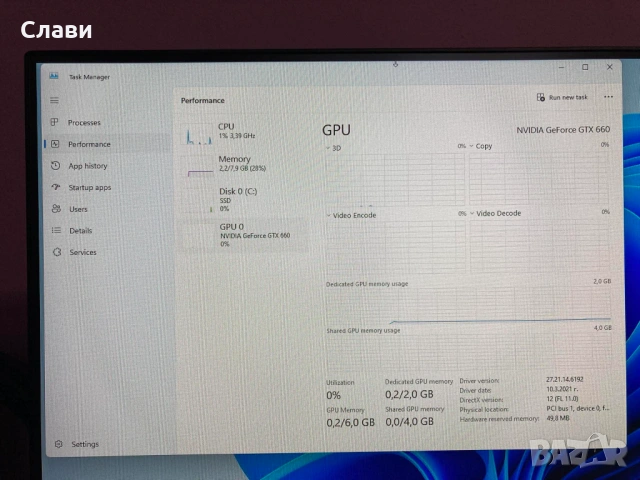Viewport: 640px width, 480px height.
Task: Click the Dedicated GPU memory value 0,2/2,0 GB
Action: (409, 394)
